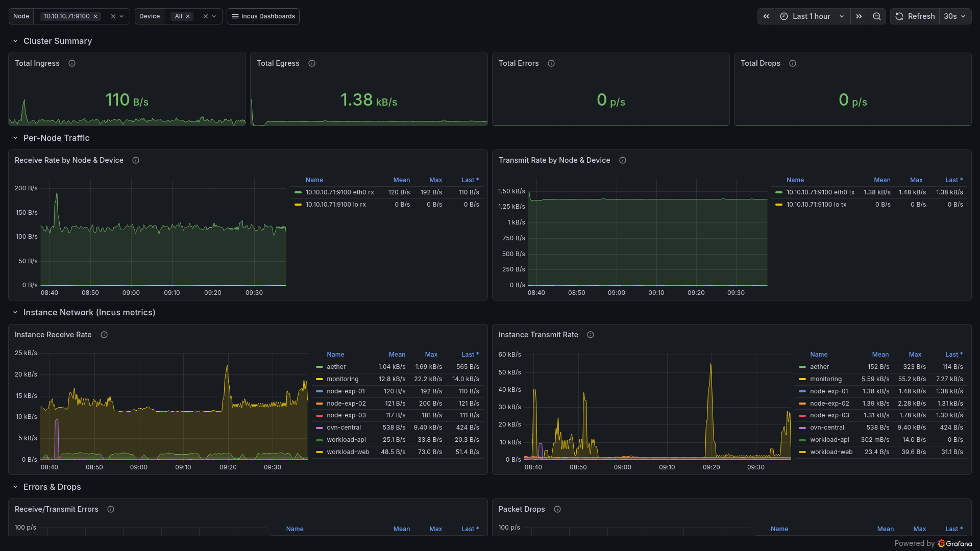
Task: Sort Packet Drops legend by Mean
Action: 885,529
